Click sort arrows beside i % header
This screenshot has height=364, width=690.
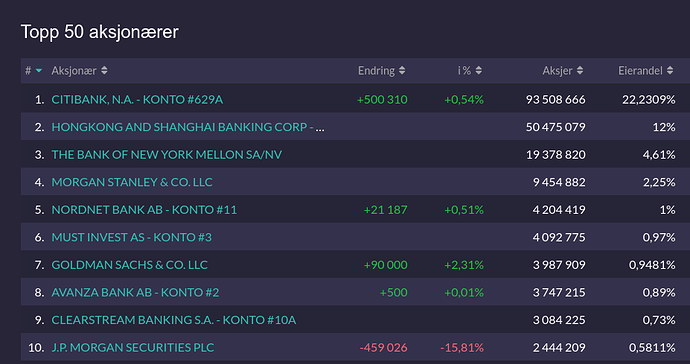click(479, 70)
